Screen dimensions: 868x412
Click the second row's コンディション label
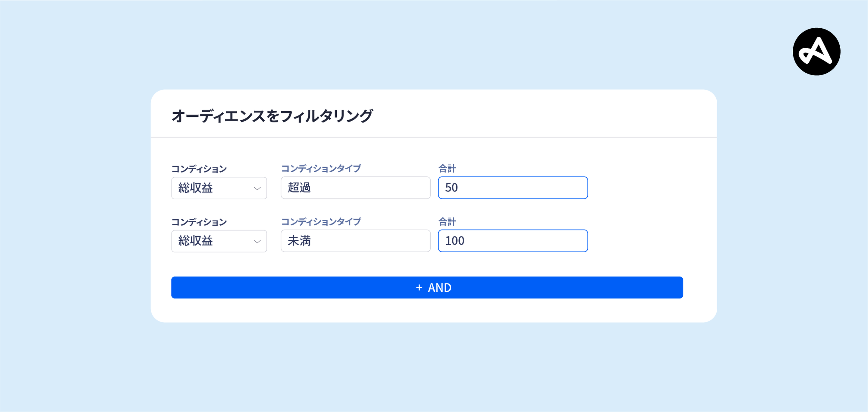pos(199,222)
